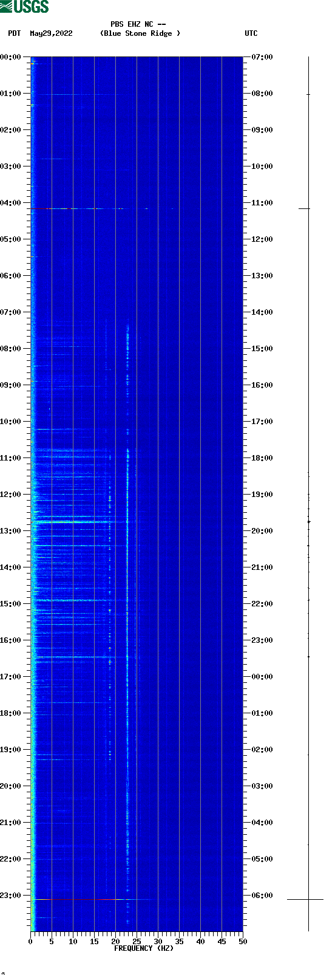
Task: Click the seismogram spike near 11:00 UTC
Action: (x=304, y=208)
